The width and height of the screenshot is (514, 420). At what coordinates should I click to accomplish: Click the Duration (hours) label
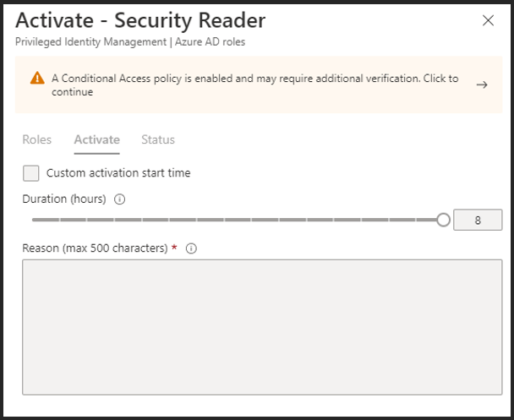click(64, 199)
